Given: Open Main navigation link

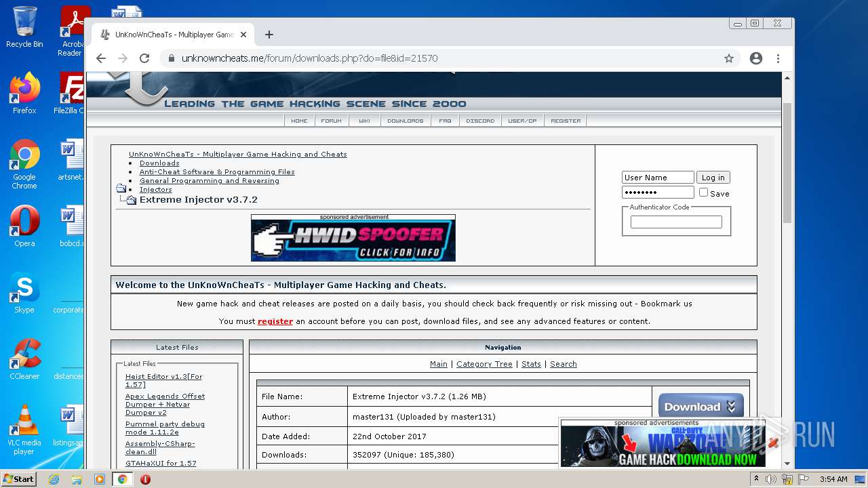Looking at the screenshot, I should pyautogui.click(x=439, y=364).
